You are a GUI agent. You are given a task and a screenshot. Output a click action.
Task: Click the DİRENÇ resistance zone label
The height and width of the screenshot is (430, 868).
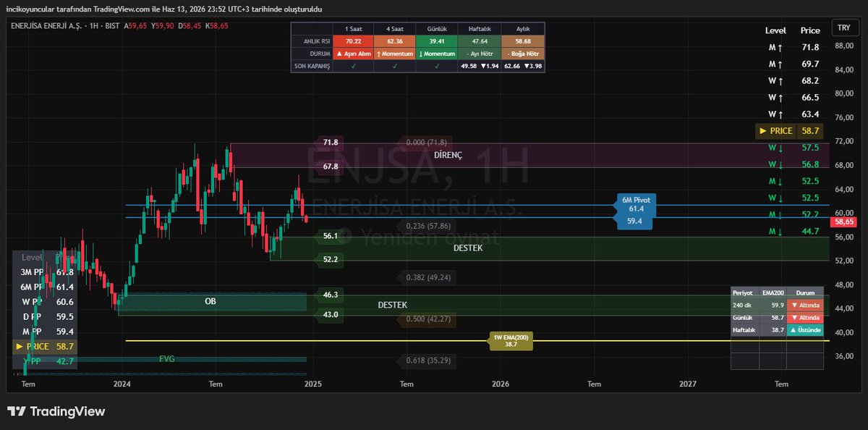448,155
